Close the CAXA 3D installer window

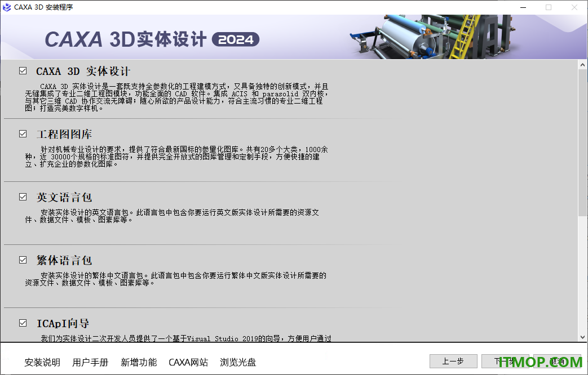click(574, 7)
